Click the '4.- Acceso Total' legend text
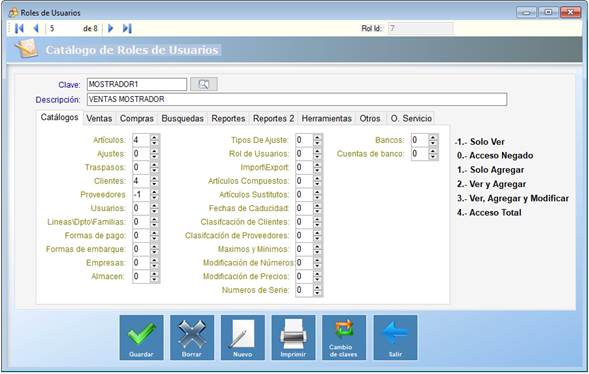The image size is (589, 374). [489, 213]
